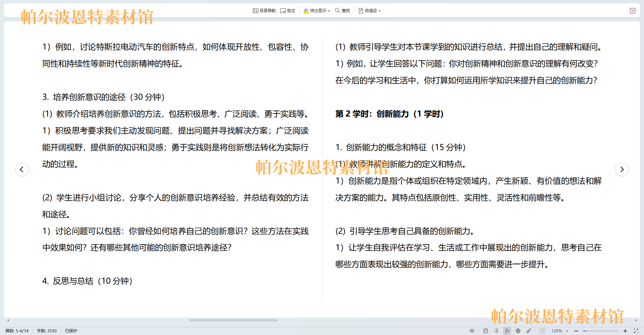Click the 字数: 3530 word count
The width and height of the screenshot is (644, 335).
47,331
